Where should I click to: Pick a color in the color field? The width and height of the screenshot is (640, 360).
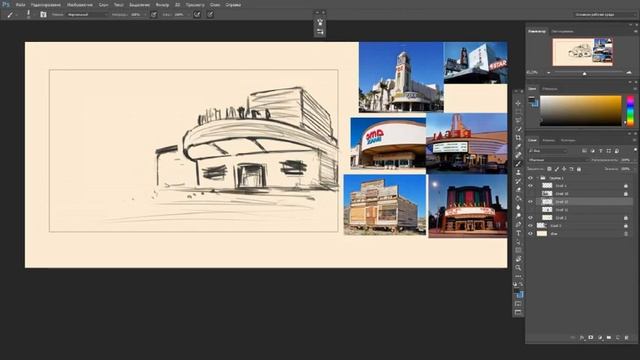tap(581, 111)
